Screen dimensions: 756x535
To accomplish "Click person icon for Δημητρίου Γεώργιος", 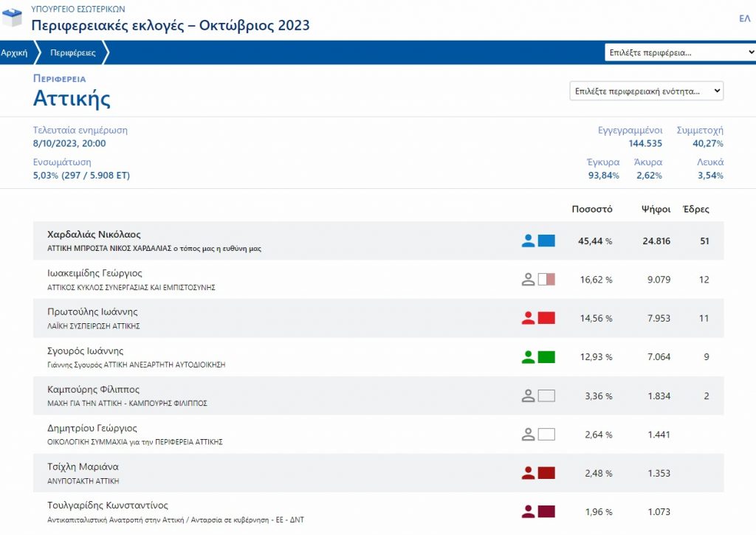I will 528,435.
